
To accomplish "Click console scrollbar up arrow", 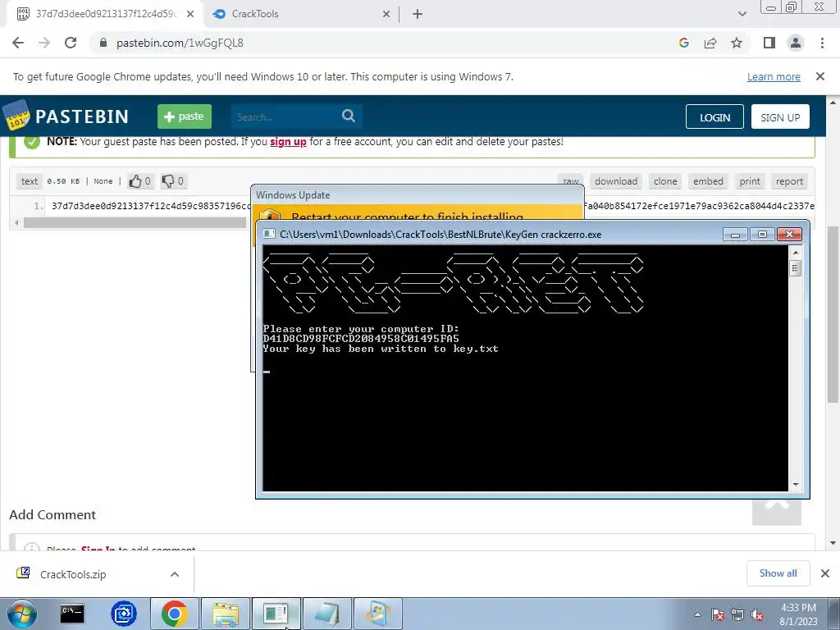I will 796,252.
